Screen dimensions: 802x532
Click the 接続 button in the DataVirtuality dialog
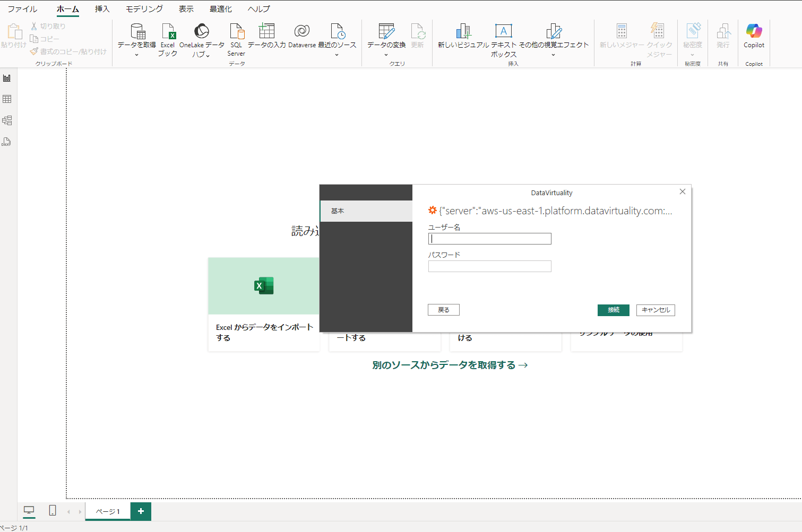coord(613,310)
